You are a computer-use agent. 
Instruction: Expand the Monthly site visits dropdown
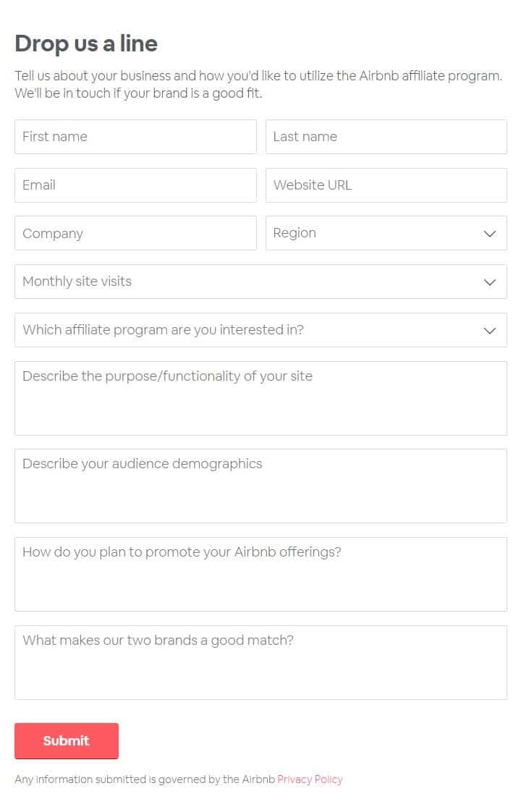260,282
